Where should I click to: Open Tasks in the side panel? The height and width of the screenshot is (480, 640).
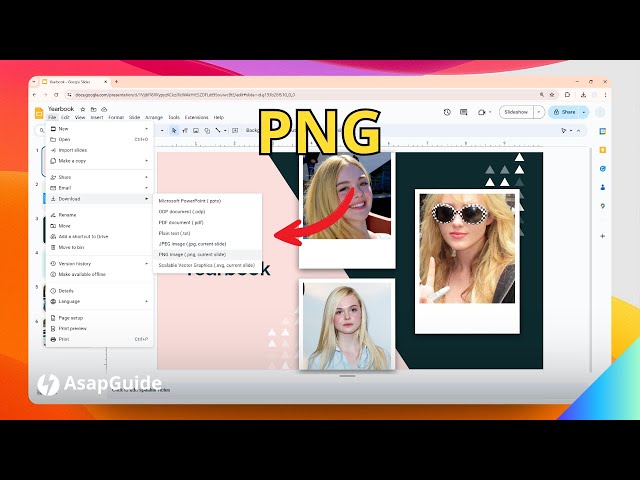point(602,169)
